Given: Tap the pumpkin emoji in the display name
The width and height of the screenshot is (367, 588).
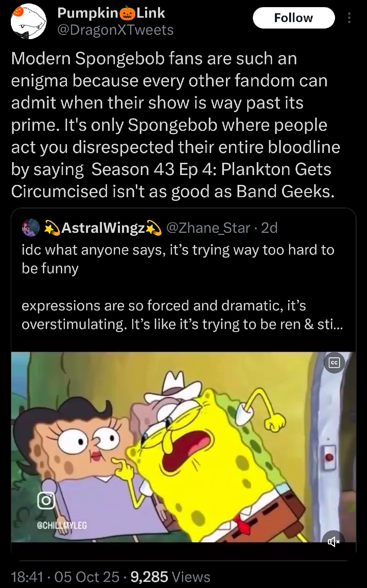Looking at the screenshot, I should click(127, 13).
